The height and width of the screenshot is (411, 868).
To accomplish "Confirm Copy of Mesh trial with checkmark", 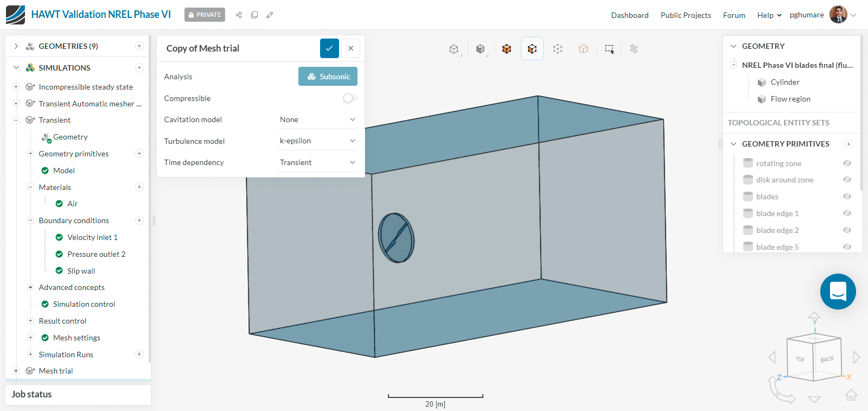I will (329, 48).
